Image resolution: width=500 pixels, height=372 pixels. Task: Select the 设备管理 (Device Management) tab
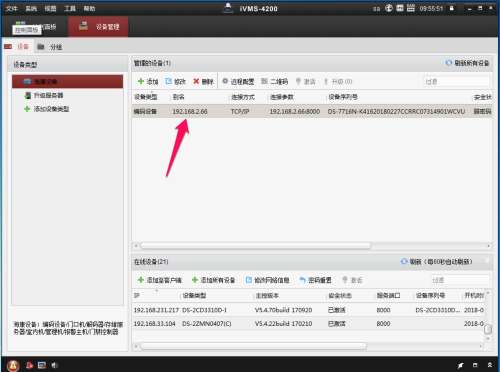tap(98, 26)
